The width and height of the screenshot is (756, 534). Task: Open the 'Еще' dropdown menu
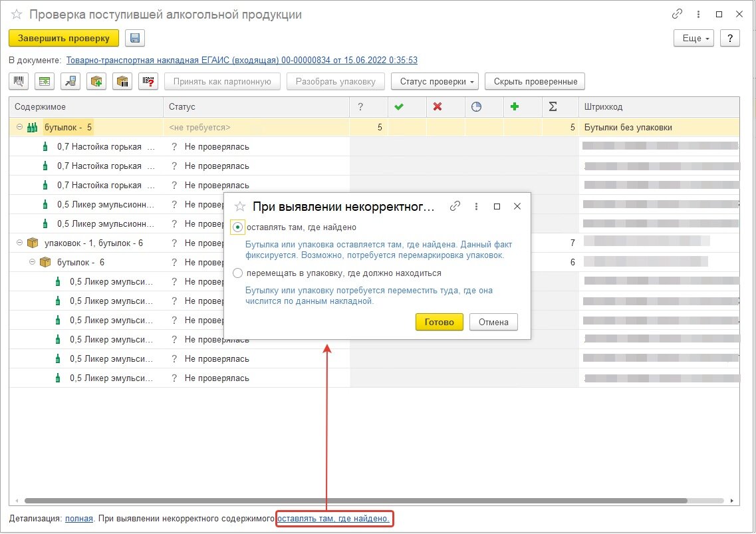click(693, 38)
